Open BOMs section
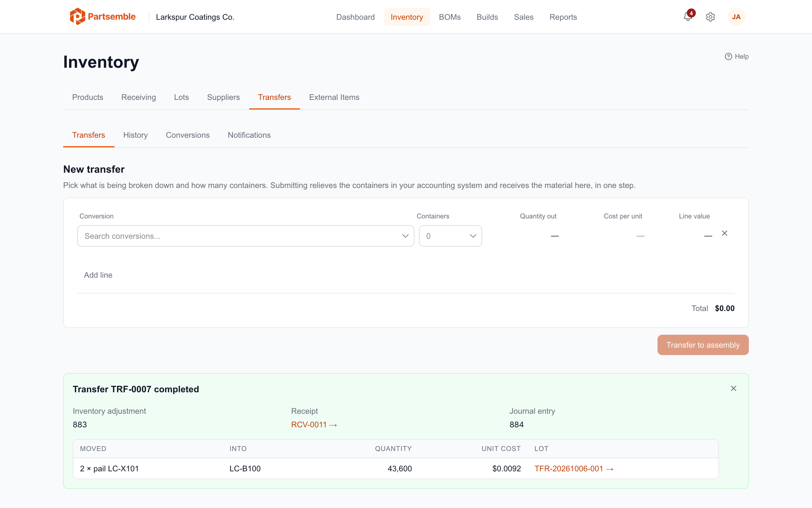This screenshot has height=508, width=812. 450,17
